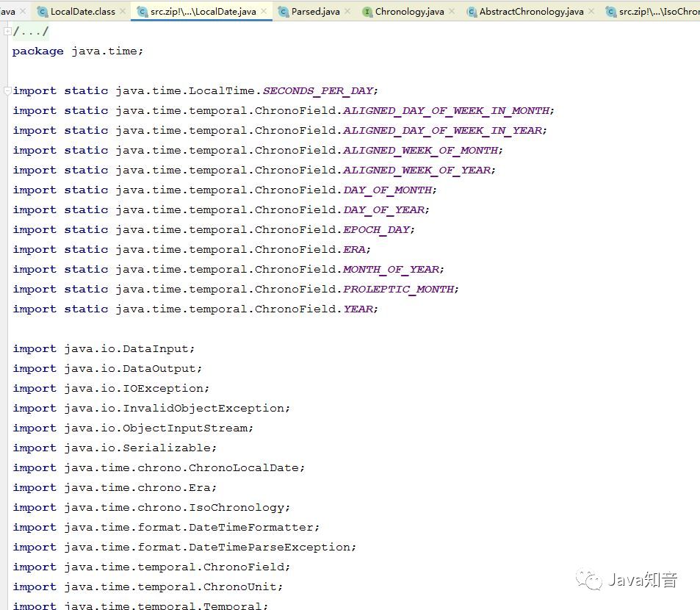
Task: Click 'ChronoUnit' import line
Action: point(148,586)
